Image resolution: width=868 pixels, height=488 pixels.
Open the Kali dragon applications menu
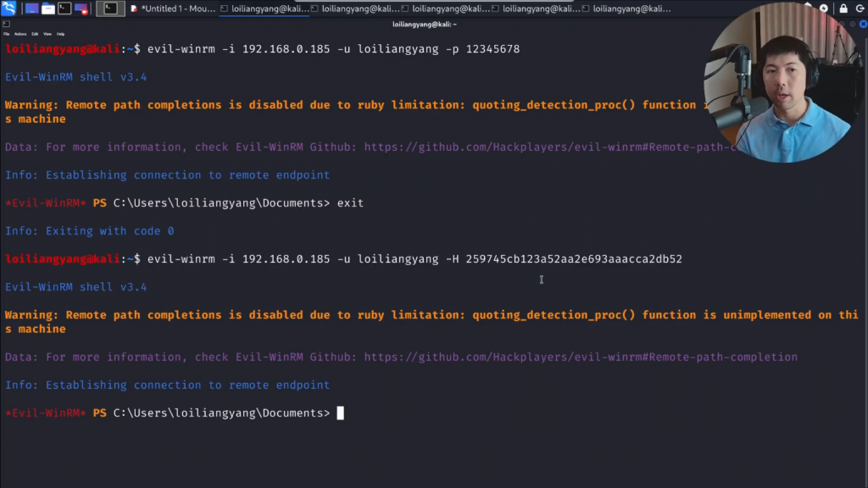tap(8, 8)
